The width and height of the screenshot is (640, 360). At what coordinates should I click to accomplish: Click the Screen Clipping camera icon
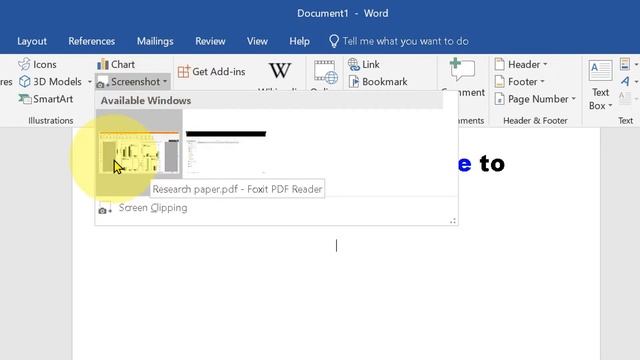click(104, 208)
